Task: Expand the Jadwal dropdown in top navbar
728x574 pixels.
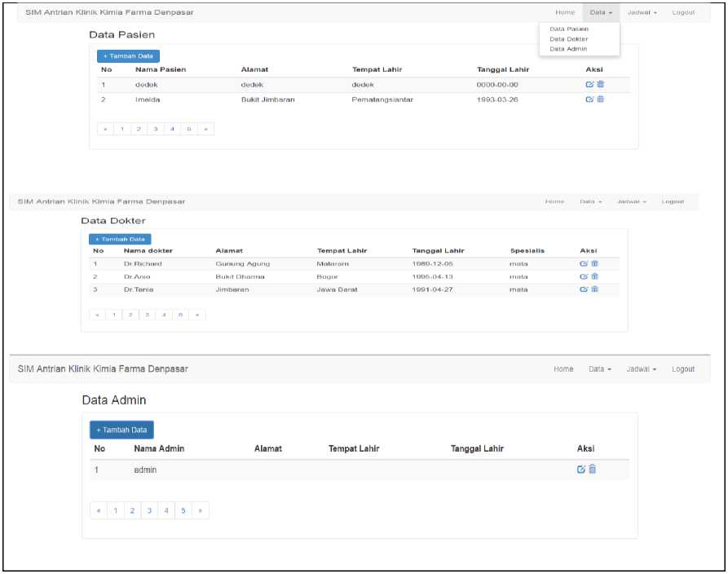Action: [x=642, y=12]
